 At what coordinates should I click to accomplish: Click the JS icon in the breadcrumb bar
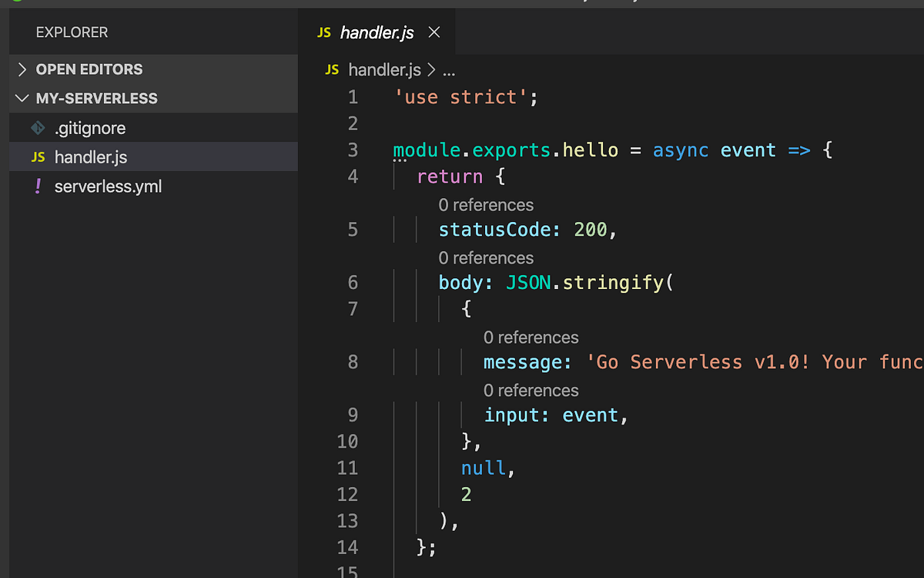point(331,69)
